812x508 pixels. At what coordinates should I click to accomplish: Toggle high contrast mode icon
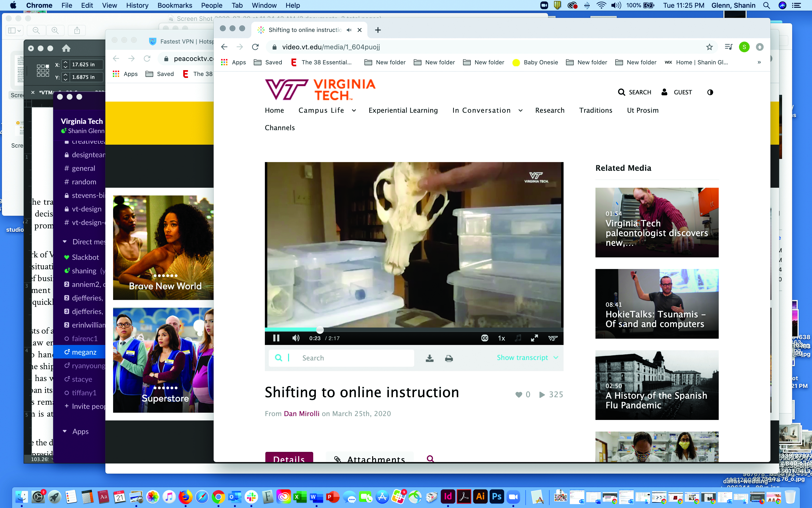pos(710,92)
